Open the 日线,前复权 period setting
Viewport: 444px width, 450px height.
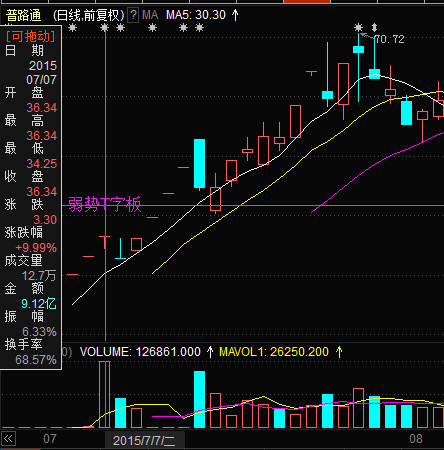click(x=88, y=15)
